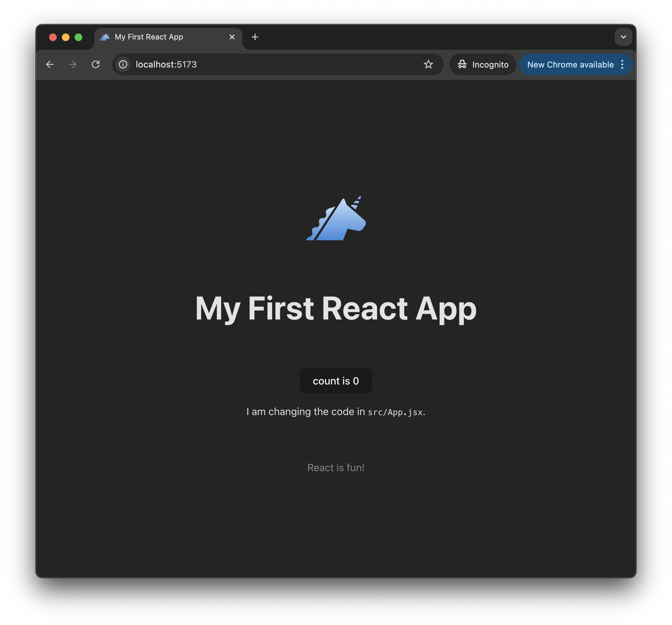The height and width of the screenshot is (625, 672).
Task: Open Chrome three-dot menu
Action: click(x=622, y=65)
